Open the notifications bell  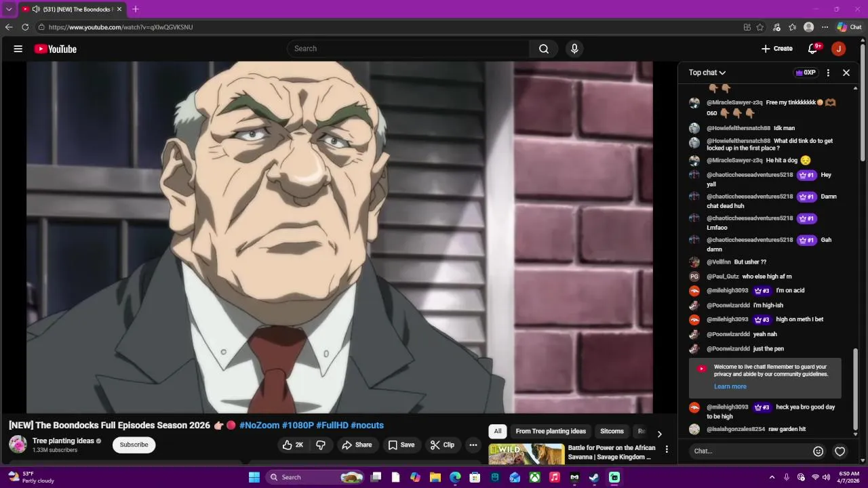tap(813, 49)
